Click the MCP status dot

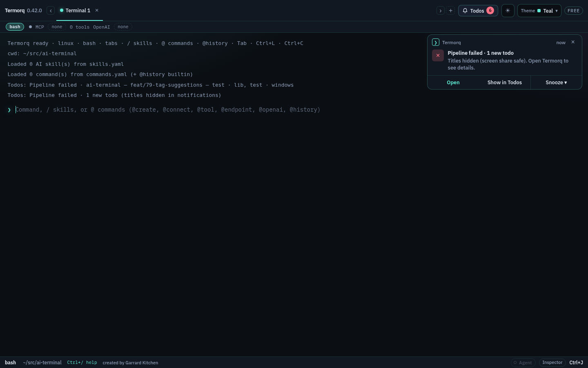(x=30, y=27)
